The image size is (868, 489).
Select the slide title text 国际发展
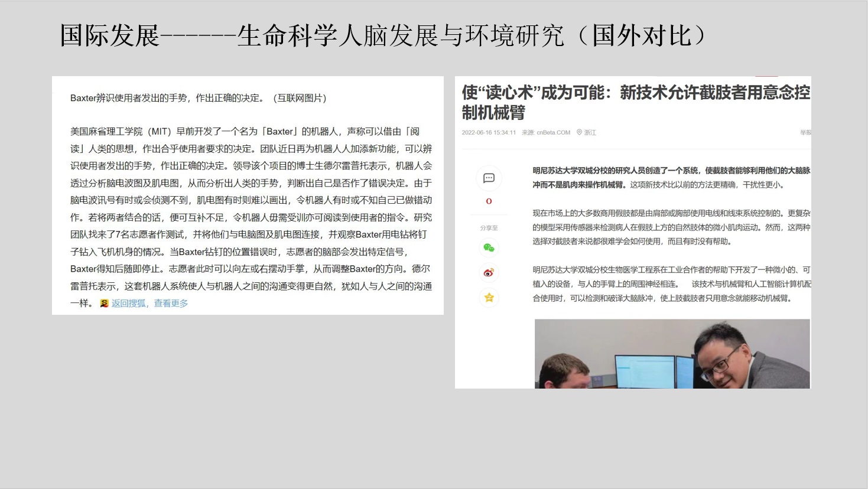tap(110, 35)
